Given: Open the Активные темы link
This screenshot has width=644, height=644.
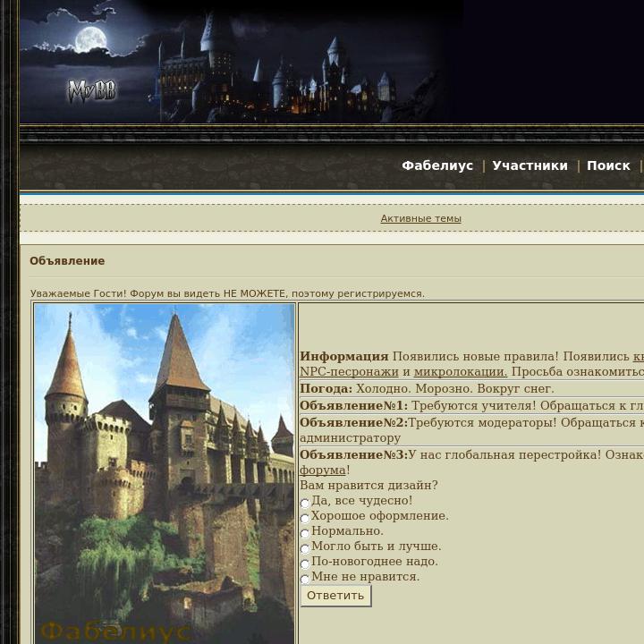Looking at the screenshot, I should (420, 218).
